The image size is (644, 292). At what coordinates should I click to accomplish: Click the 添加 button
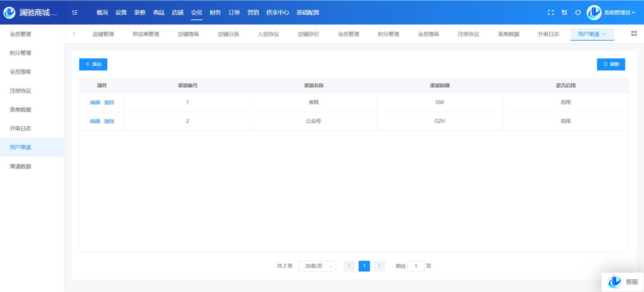(93, 64)
